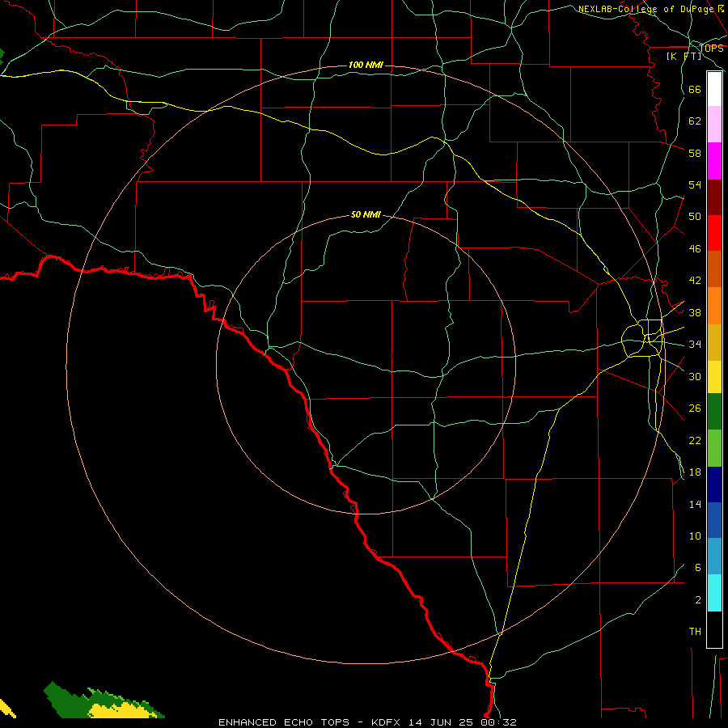Click the legend value "66"
The width and height of the screenshot is (728, 728).
click(x=695, y=89)
